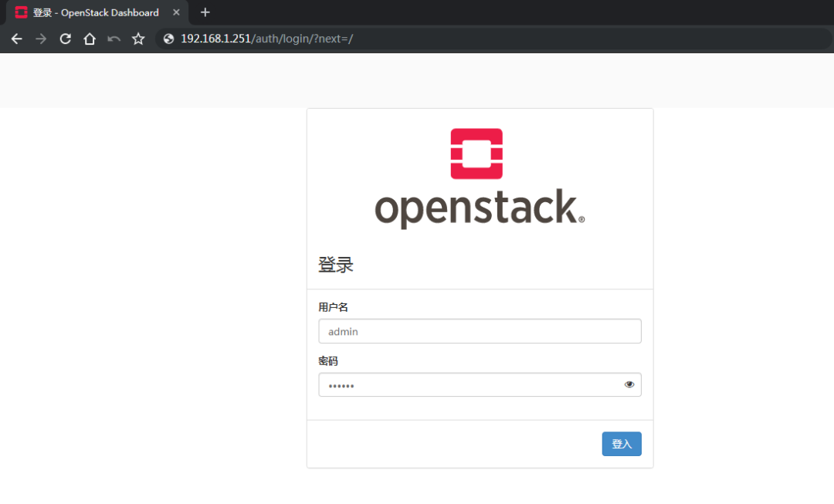Click the 用户名 username field showing admin
The width and height of the screenshot is (834, 504).
[x=480, y=331]
